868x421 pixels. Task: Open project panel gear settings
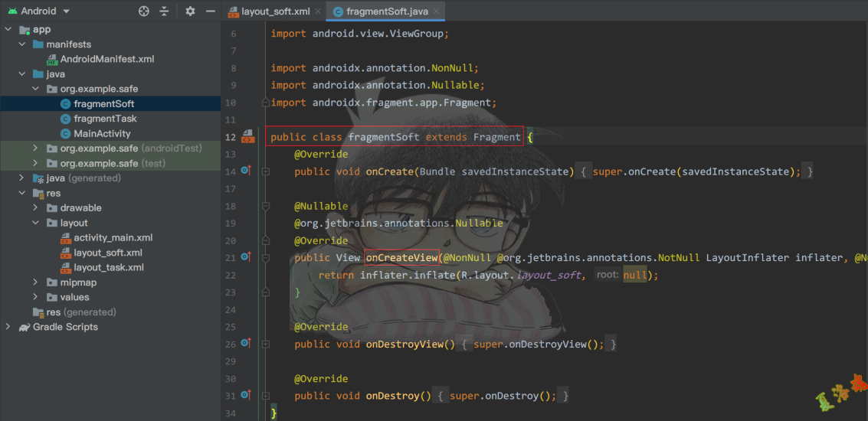(190, 11)
